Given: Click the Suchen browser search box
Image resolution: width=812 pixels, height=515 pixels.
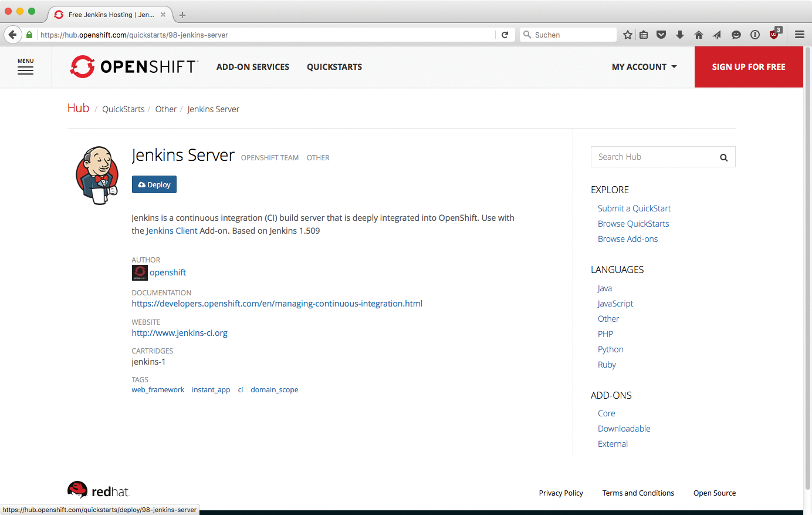Looking at the screenshot, I should [x=568, y=35].
